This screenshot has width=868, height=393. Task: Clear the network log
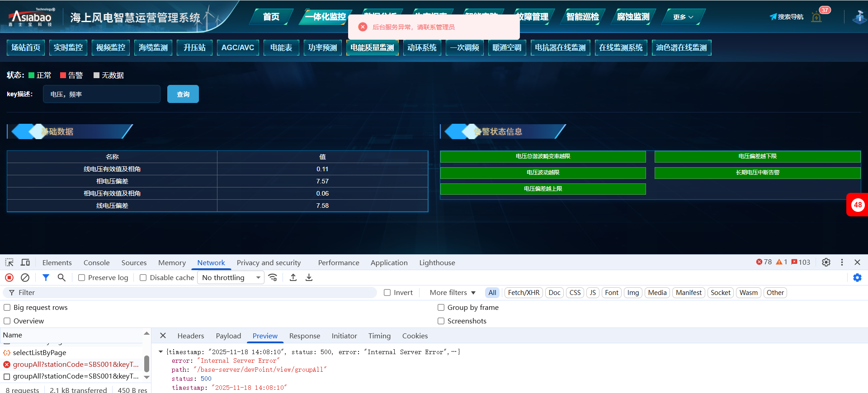click(25, 277)
